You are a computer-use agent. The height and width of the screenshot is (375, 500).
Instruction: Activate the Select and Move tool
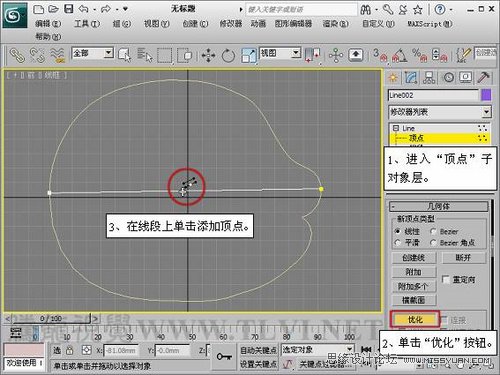pos(208,55)
